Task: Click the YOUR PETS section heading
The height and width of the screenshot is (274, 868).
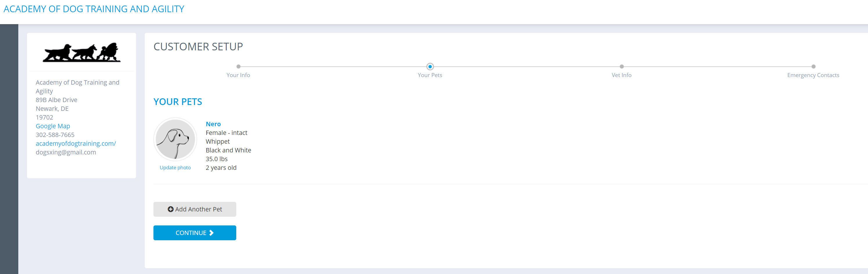Action: click(x=178, y=102)
